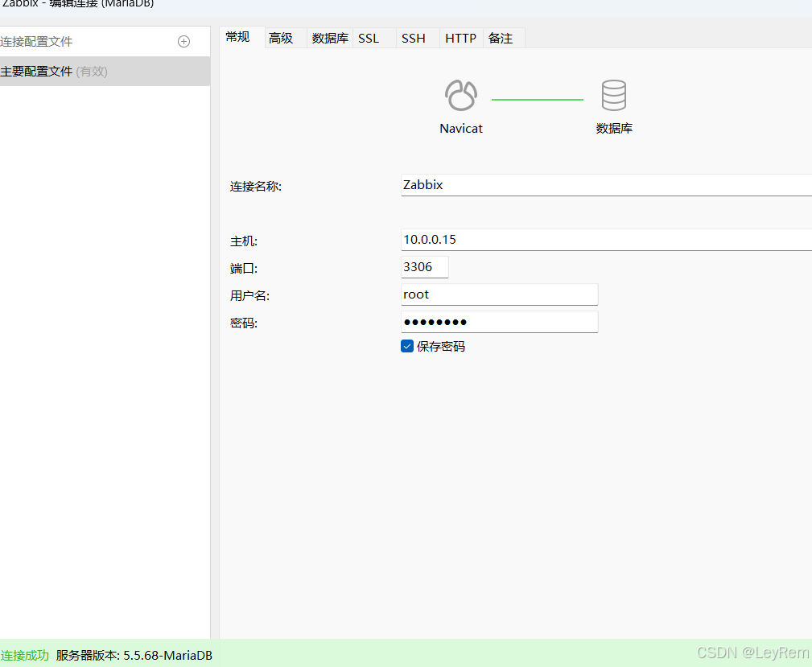Click the 服务器版本: 5.5.68-MariaDB status text
The width and height of the screenshot is (812, 667).
coord(134,655)
